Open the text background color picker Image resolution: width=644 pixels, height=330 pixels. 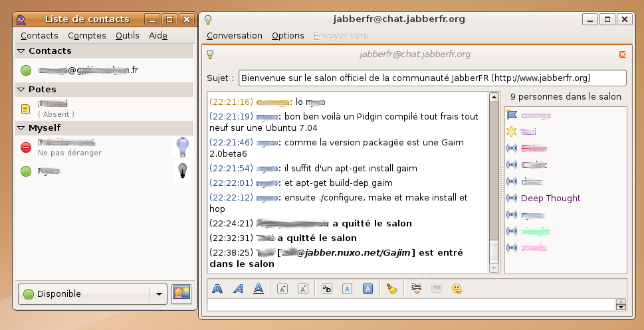[x=368, y=288]
